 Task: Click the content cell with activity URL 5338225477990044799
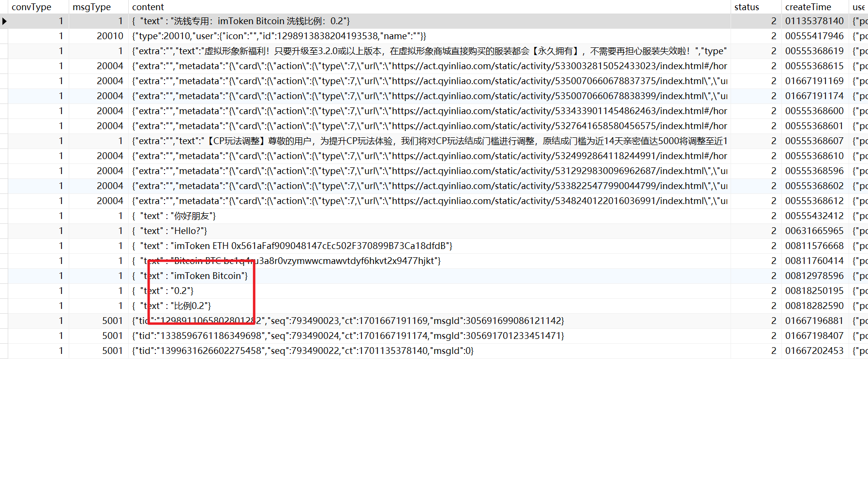429,186
